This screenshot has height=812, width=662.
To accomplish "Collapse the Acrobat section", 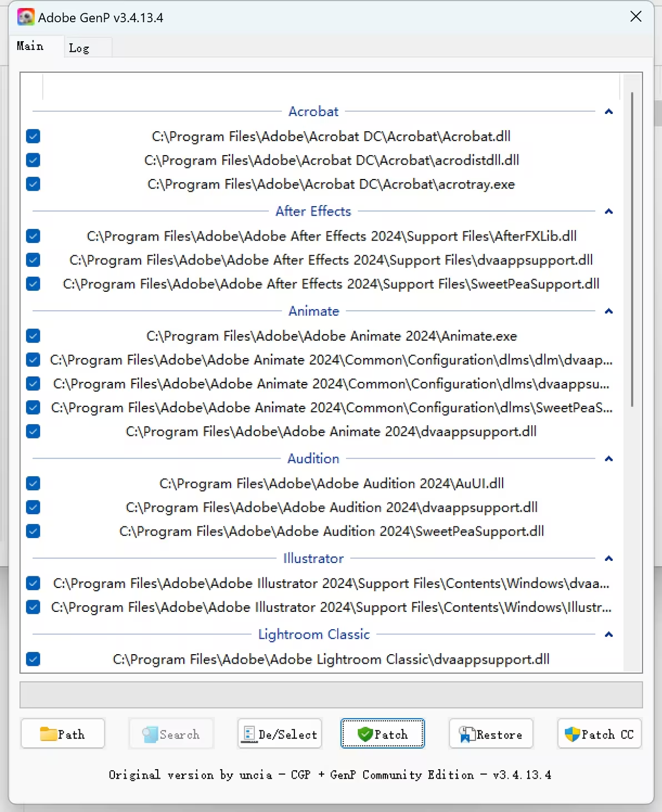I will click(x=609, y=112).
